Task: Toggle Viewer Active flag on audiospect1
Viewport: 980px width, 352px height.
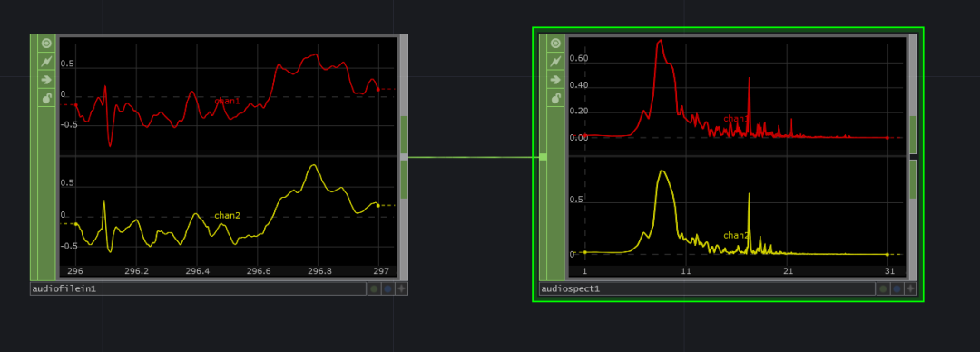Action: (555, 44)
